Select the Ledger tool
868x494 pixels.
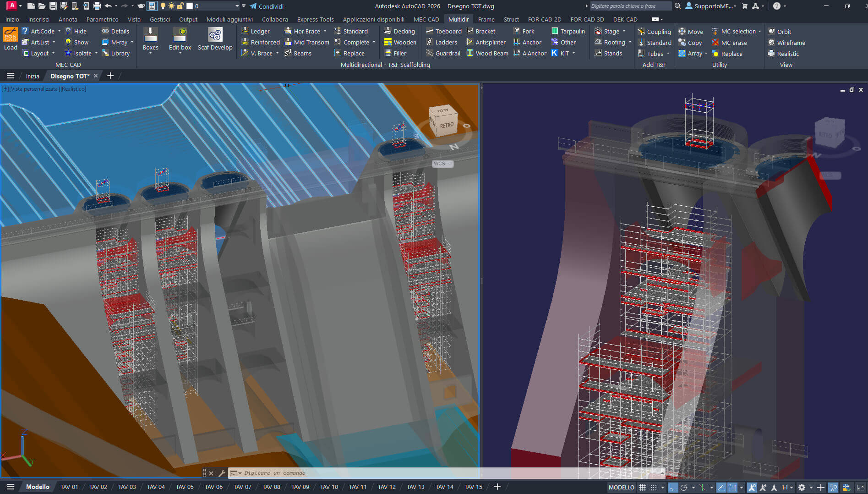256,31
